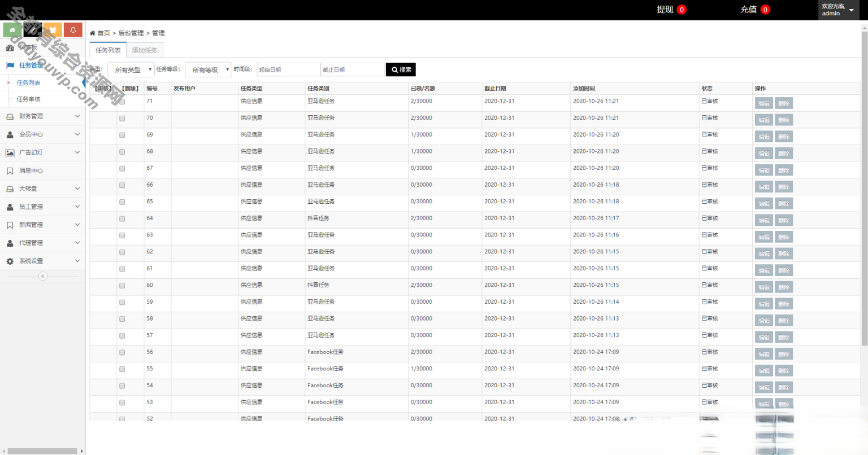Go to 首页 in the breadcrumb
This screenshot has width=868, height=455.
(x=104, y=33)
